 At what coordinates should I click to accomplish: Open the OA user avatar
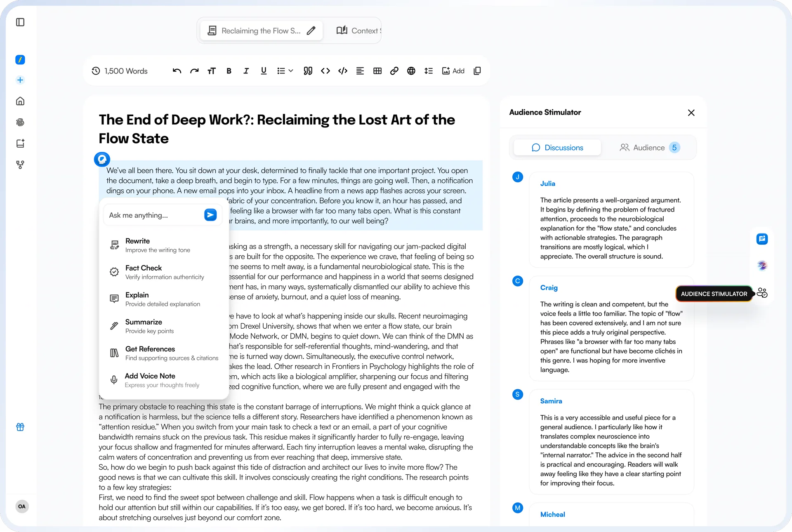[22, 506]
